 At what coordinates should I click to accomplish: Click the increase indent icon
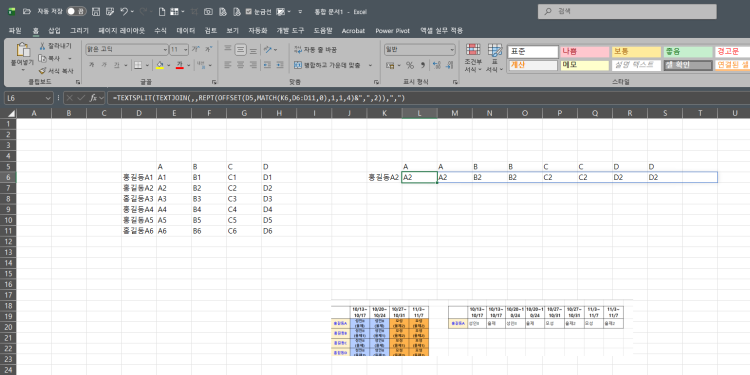pyautogui.click(x=281, y=65)
